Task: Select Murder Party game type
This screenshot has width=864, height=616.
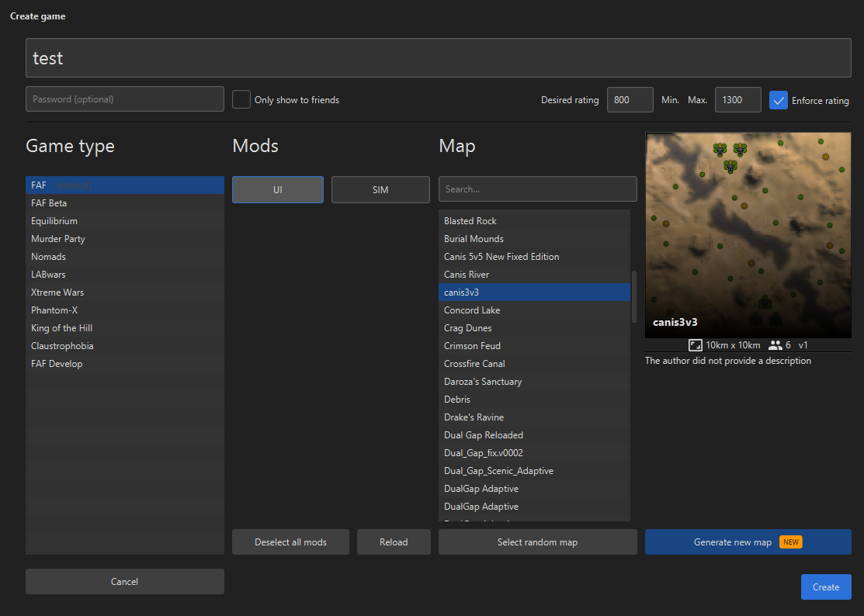Action: (124, 239)
